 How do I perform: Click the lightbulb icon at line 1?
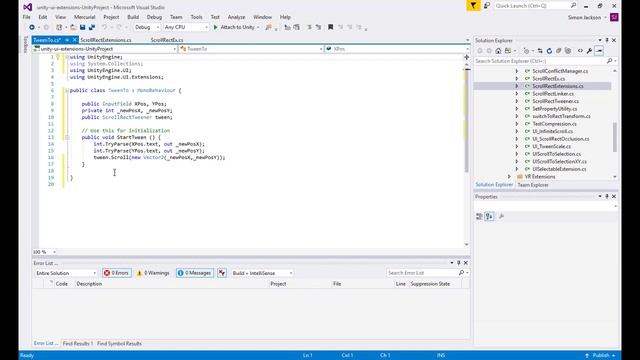click(x=58, y=57)
